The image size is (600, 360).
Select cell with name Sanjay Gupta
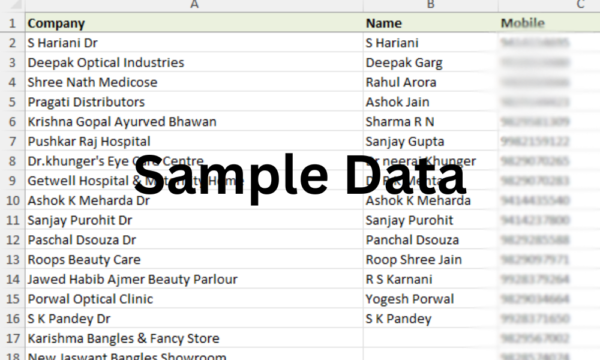click(x=430, y=141)
